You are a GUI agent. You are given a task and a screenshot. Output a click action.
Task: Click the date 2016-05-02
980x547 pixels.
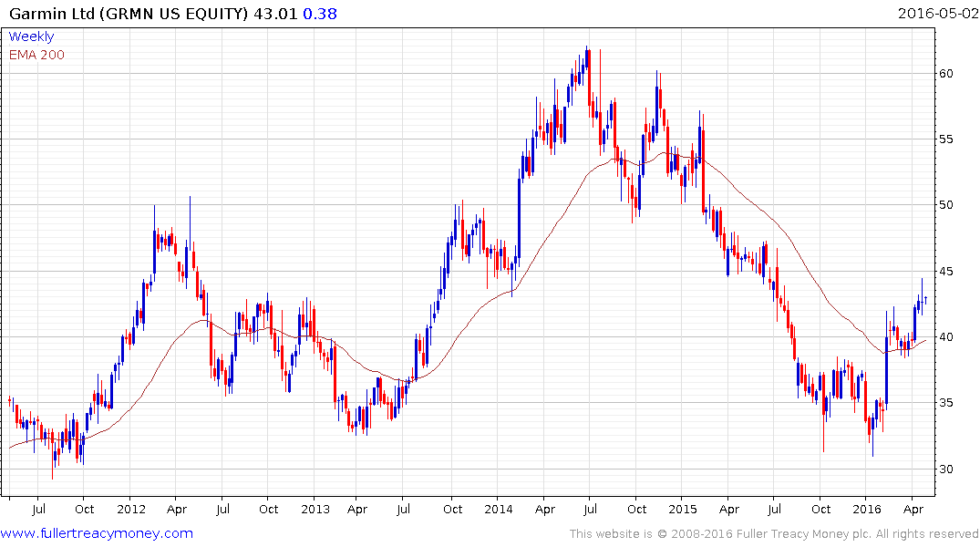coord(937,13)
